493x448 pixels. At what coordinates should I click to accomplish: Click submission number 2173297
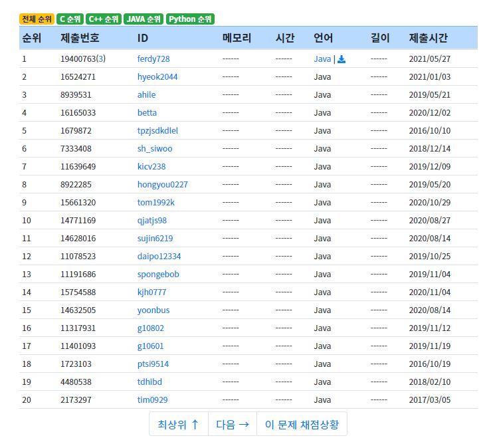click(76, 399)
